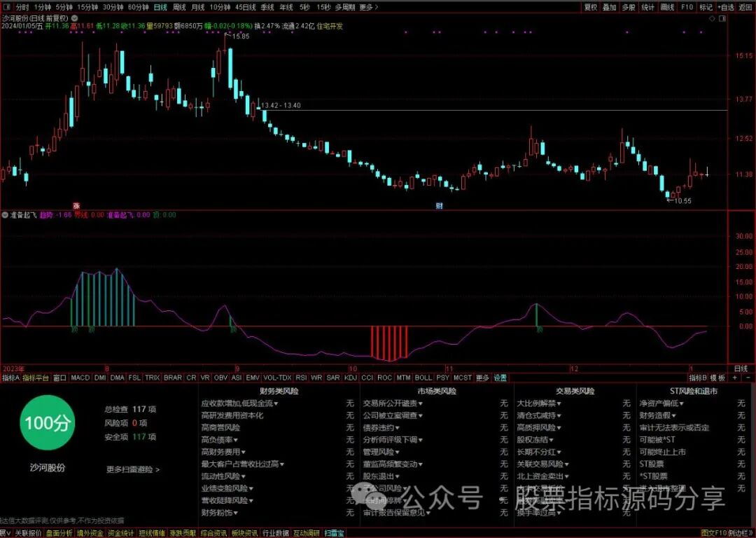Select the 月线 period tab
Screen dimensions: 756x538
[197, 7]
